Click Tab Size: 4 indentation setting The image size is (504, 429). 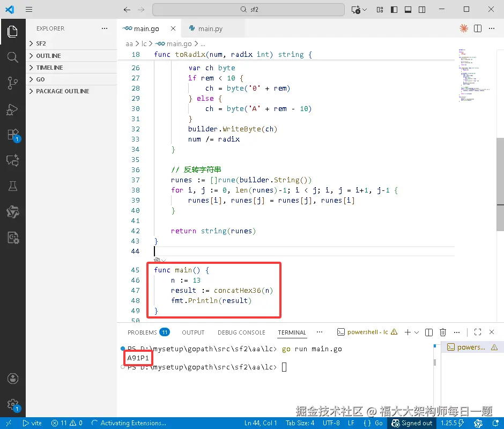[x=300, y=423]
